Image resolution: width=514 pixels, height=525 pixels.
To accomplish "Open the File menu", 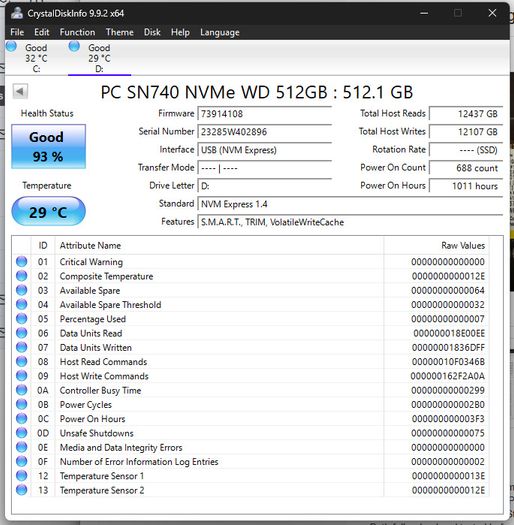I will click(x=17, y=32).
